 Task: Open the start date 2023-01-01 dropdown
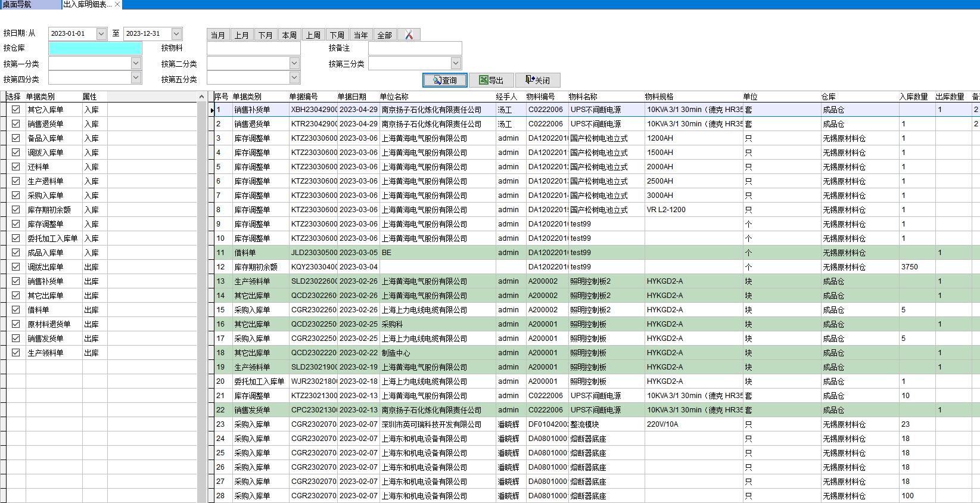pos(101,34)
